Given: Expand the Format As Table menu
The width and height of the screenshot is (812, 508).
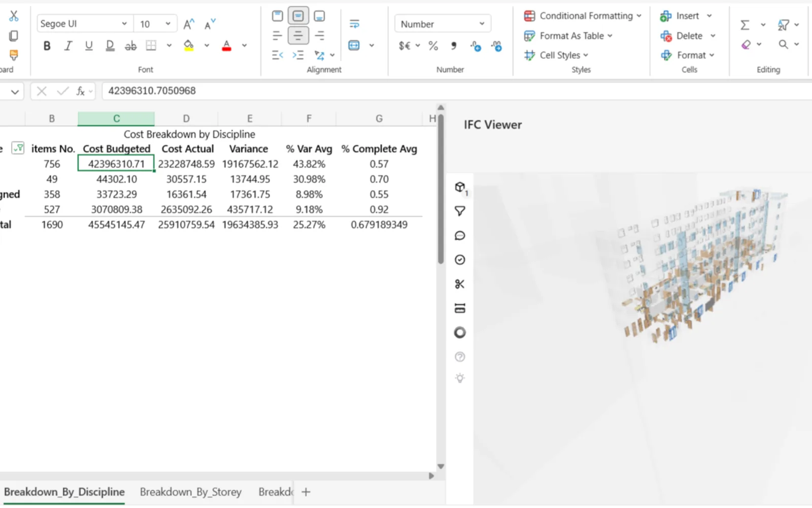Looking at the screenshot, I should click(568, 36).
